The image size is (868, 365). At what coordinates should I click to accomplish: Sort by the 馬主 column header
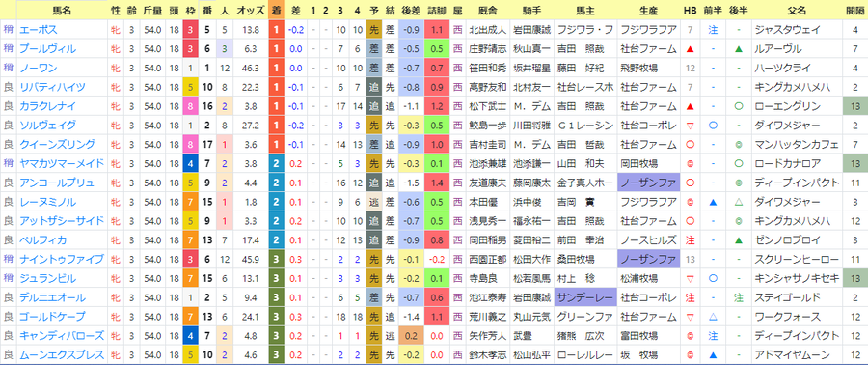[x=586, y=10]
